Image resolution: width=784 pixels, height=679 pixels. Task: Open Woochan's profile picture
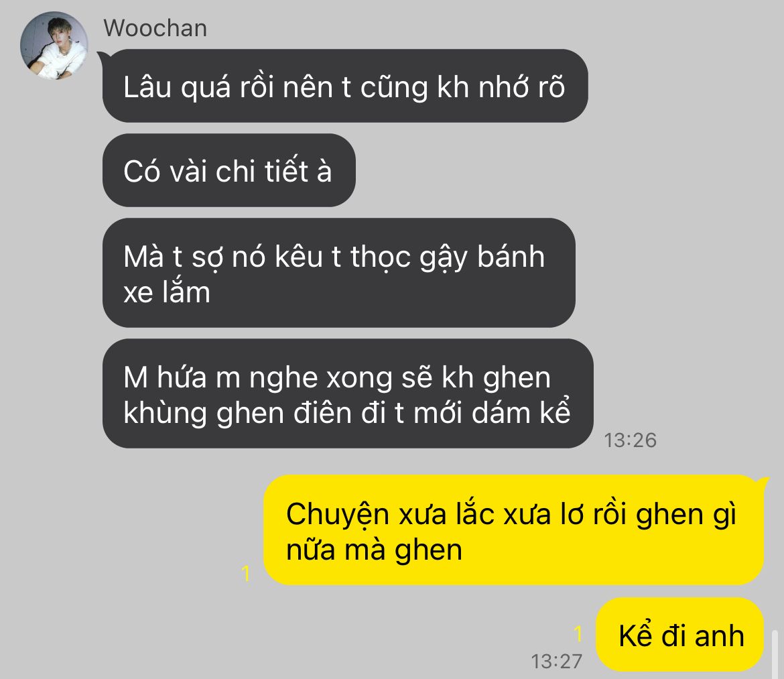pyautogui.click(x=54, y=46)
